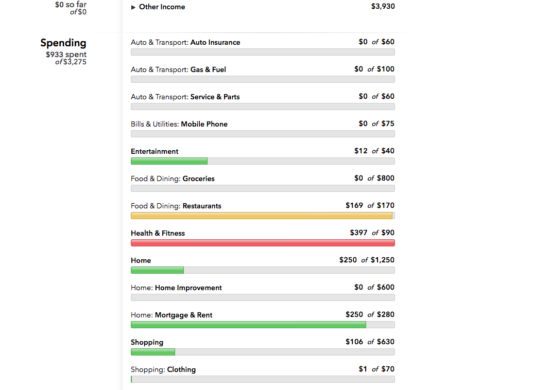The width and height of the screenshot is (550, 390).
Task: Click the $169 of $170 Restaurants amount
Action: 370,205
